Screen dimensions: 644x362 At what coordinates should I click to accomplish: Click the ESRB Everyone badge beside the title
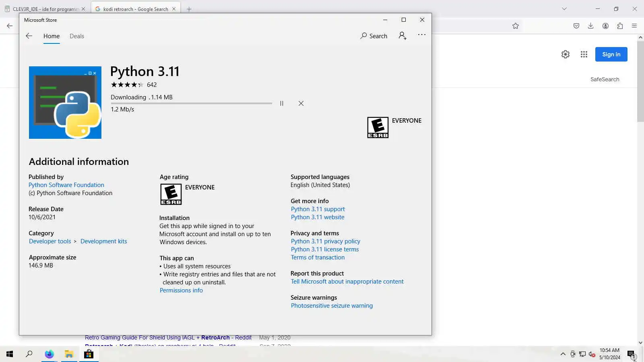coord(378,128)
